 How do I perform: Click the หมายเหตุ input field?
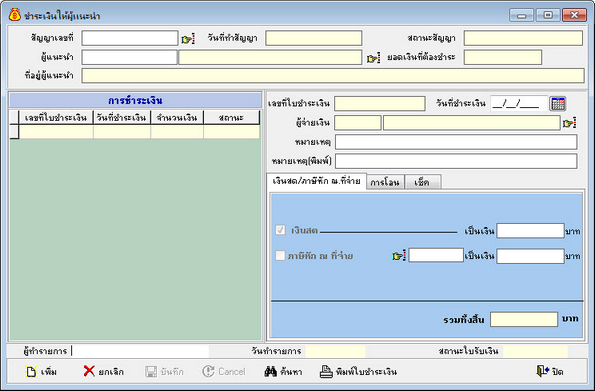pos(456,142)
